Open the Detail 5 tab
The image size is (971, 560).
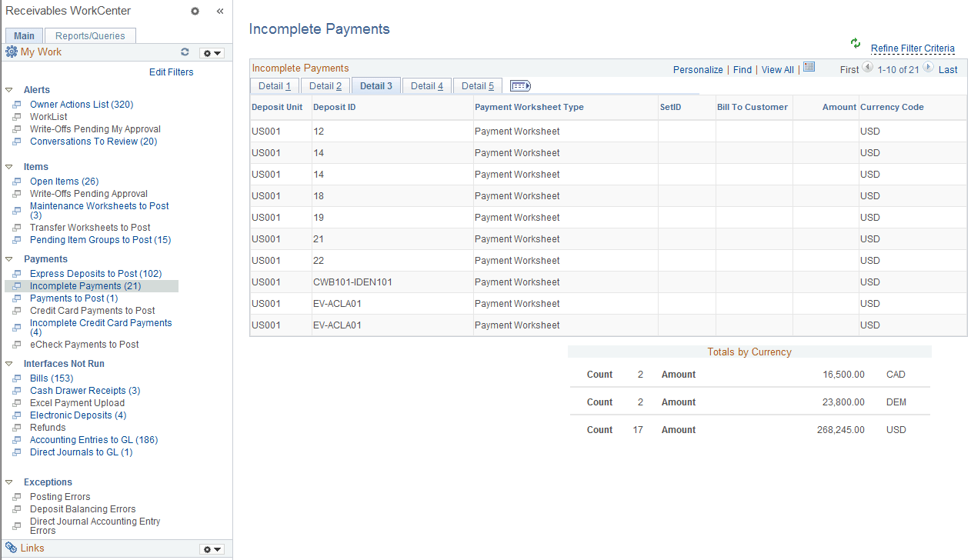click(x=477, y=85)
